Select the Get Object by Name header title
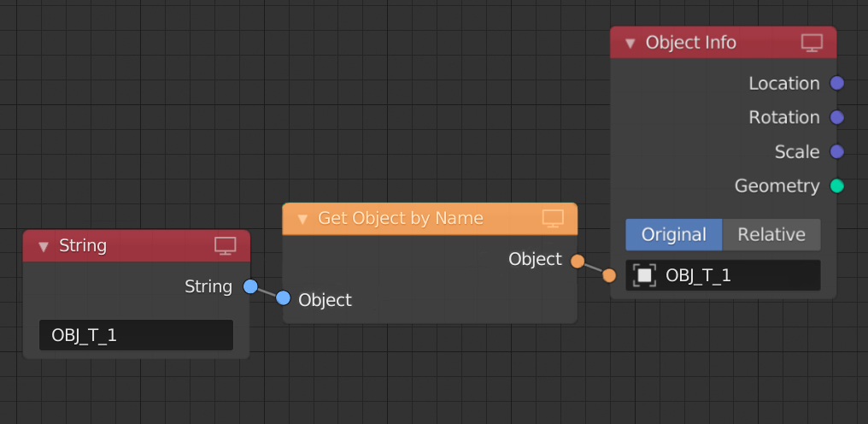This screenshot has height=424, width=868. click(x=401, y=218)
